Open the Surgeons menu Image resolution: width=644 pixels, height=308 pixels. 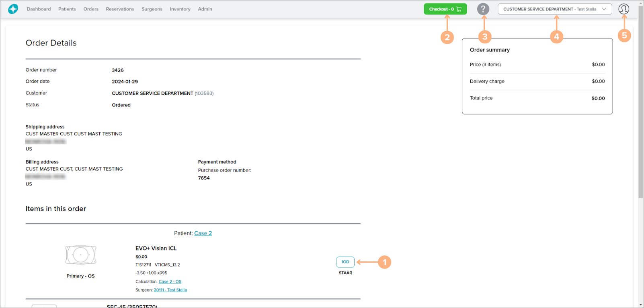point(152,9)
